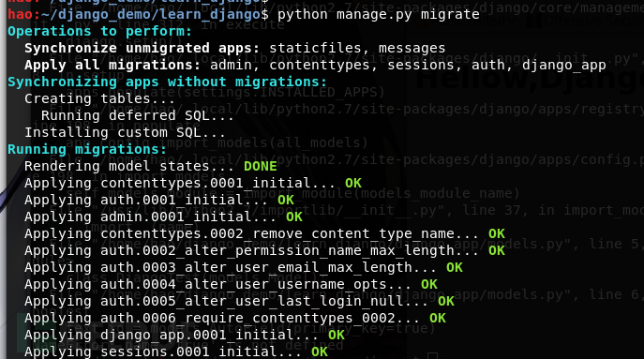Screen dimensions: 644x359
Task: Click the 'Applying admin.0001_initial' line
Action: click(163, 217)
